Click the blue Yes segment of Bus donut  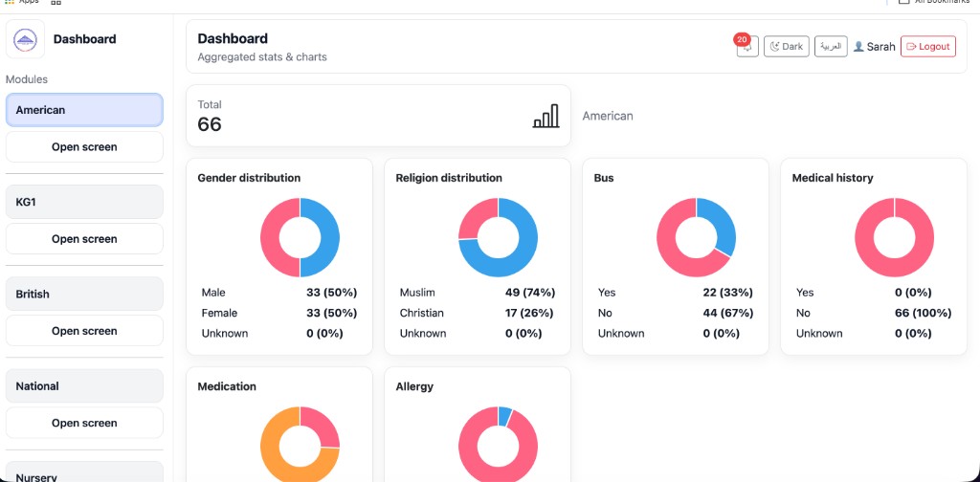[724, 223]
